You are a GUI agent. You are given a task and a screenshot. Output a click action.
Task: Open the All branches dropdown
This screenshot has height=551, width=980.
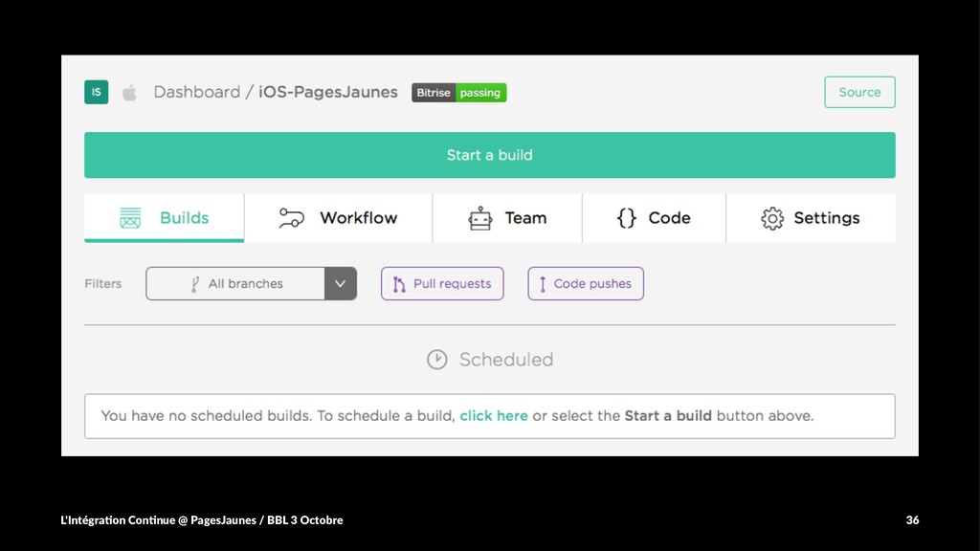(251, 283)
